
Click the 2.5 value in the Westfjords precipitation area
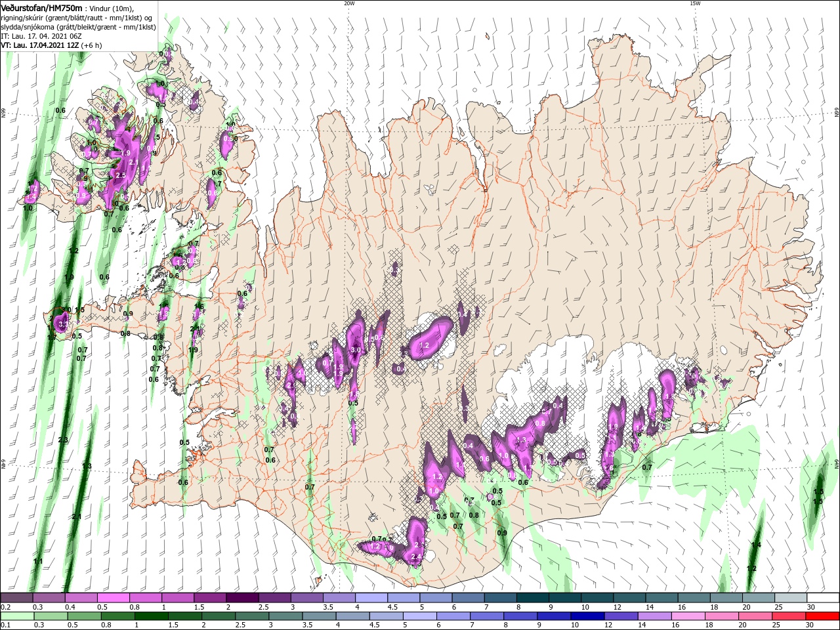pos(120,176)
